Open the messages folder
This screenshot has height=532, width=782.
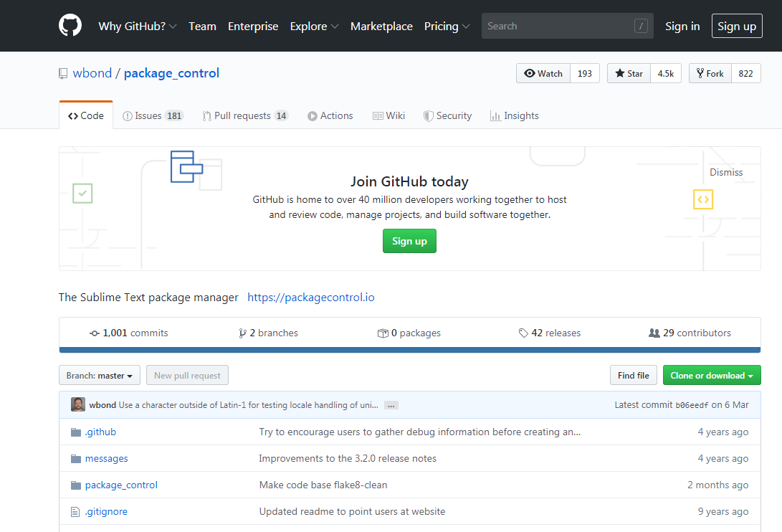pyautogui.click(x=106, y=459)
